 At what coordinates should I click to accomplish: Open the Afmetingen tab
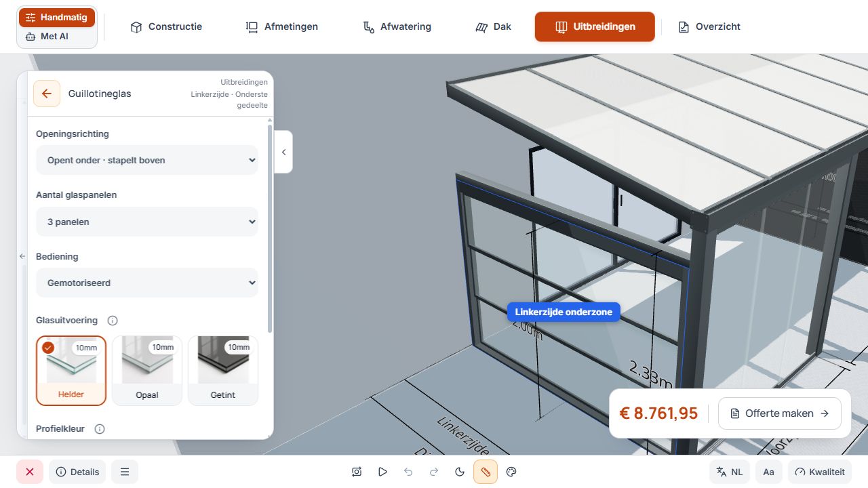coord(281,27)
